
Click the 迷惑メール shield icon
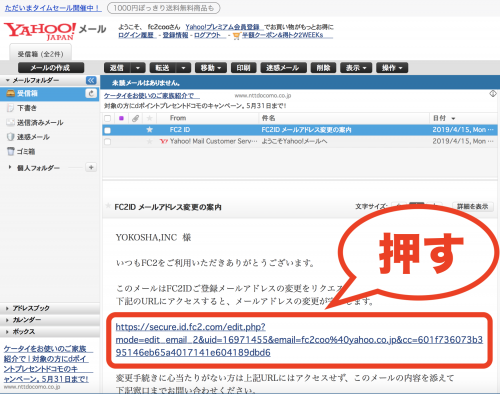(x=11, y=137)
